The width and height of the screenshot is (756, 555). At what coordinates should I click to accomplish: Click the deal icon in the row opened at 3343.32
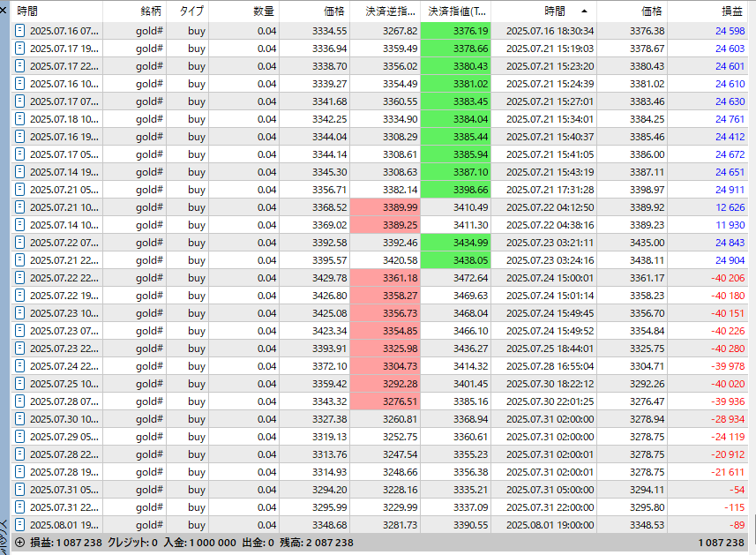click(19, 401)
